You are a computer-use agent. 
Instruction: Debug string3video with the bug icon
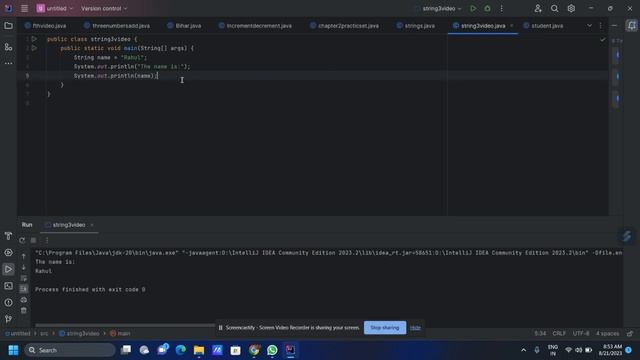pyautogui.click(x=487, y=8)
